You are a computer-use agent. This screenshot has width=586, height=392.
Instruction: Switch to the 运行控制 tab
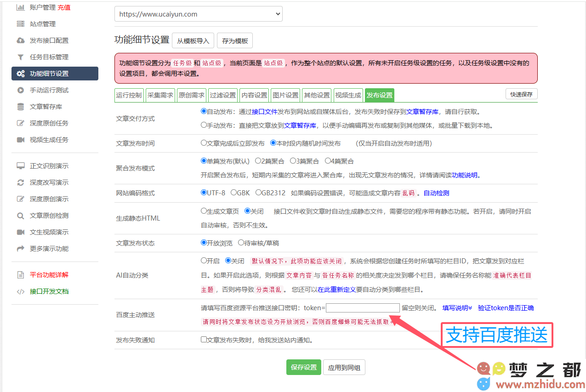129,95
